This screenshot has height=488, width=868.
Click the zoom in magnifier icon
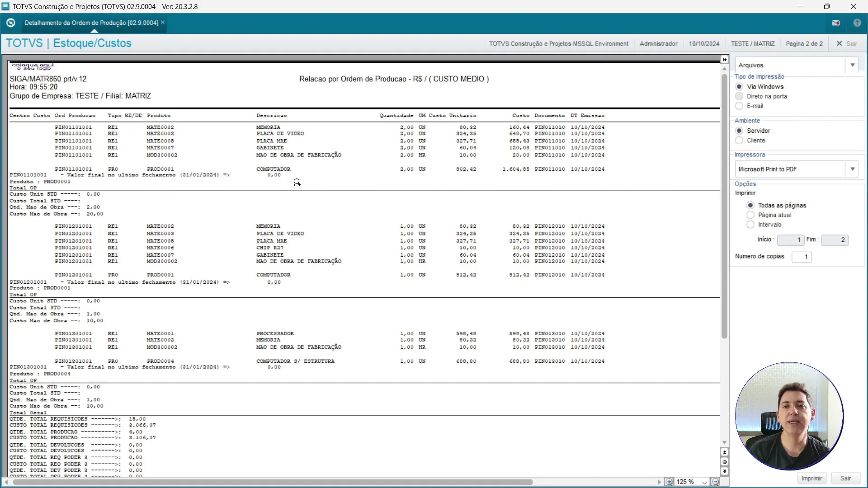click(x=669, y=482)
